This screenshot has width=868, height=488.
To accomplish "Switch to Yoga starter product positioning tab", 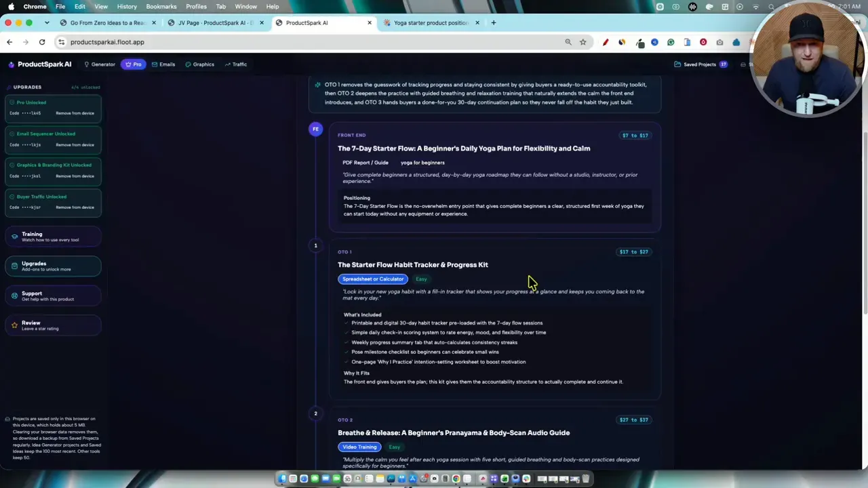I will tap(431, 23).
